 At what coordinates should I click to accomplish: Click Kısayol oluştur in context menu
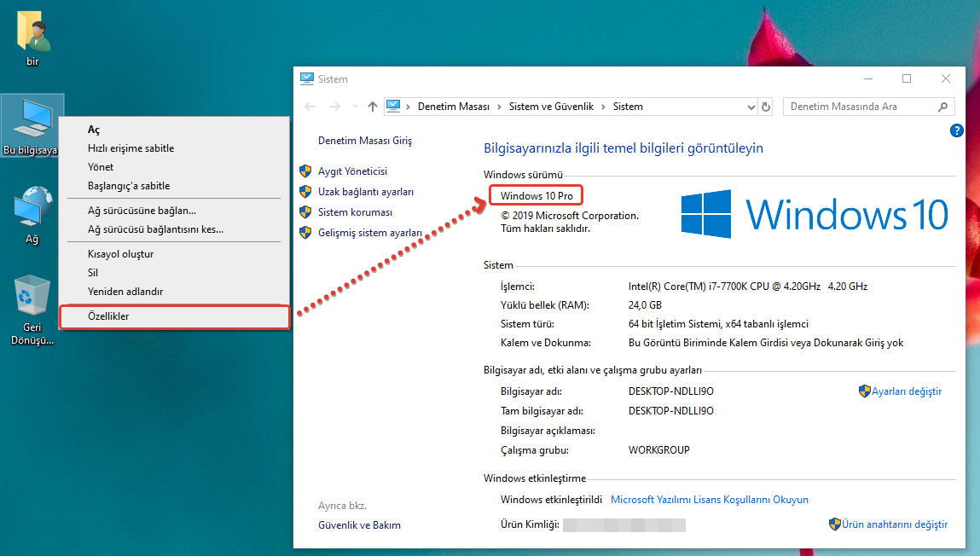[120, 254]
